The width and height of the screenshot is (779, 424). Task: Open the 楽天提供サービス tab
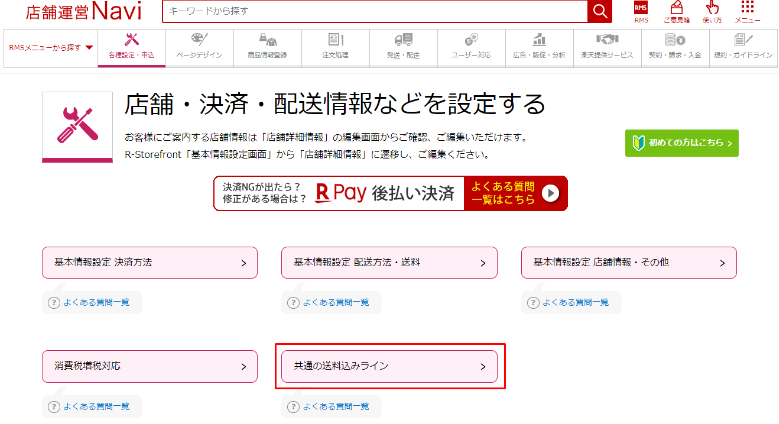coord(608,48)
